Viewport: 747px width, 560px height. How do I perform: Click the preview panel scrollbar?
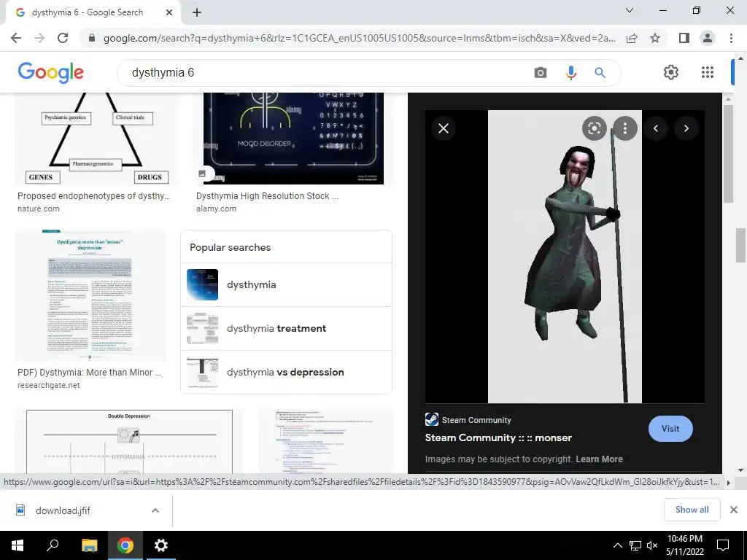tap(728, 152)
